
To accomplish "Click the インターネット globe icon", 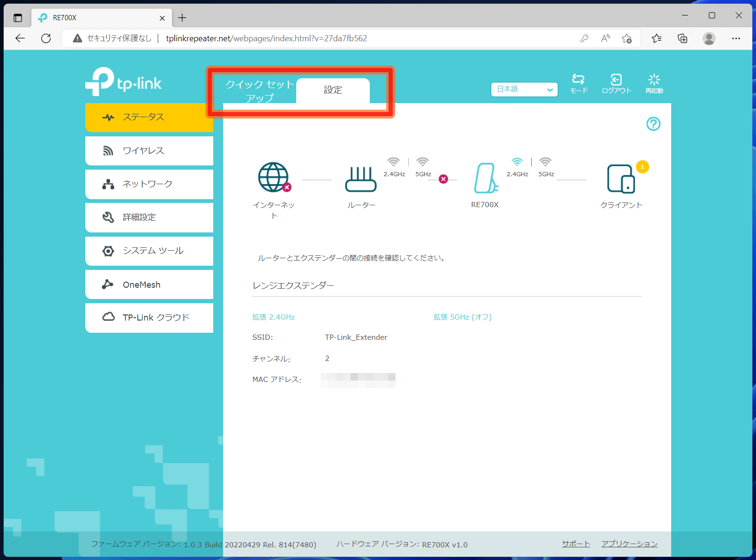I will coord(274,177).
